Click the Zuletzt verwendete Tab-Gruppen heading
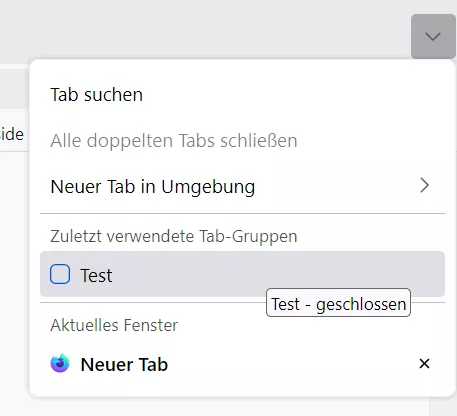This screenshot has height=416, width=457. 174,236
